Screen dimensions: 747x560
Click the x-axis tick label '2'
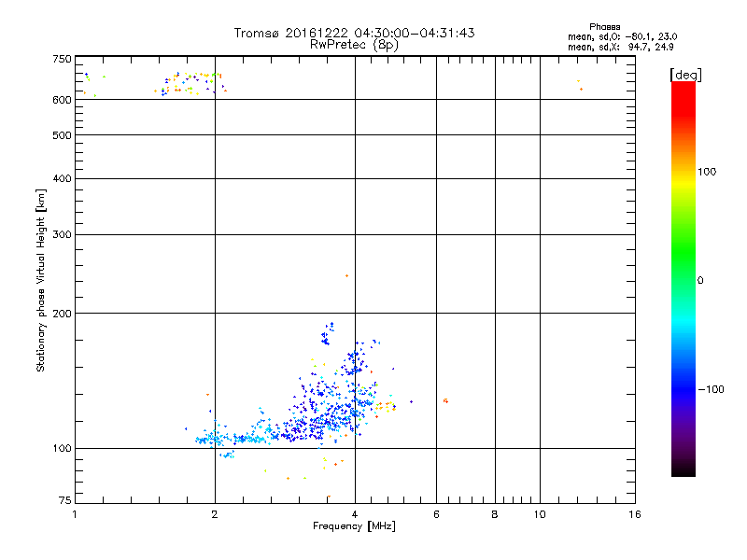(215, 514)
